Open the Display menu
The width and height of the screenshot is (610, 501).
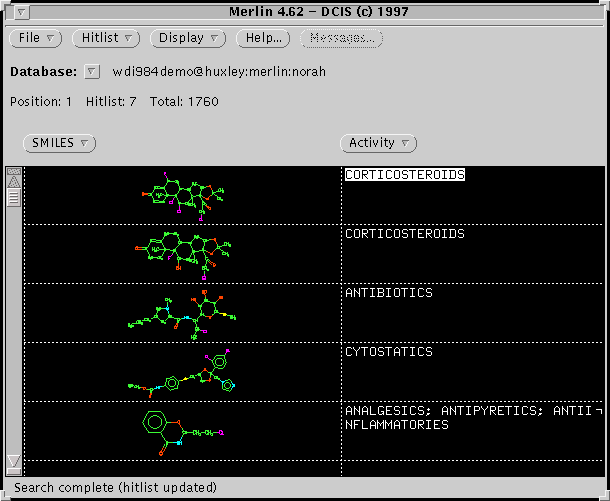tap(189, 38)
